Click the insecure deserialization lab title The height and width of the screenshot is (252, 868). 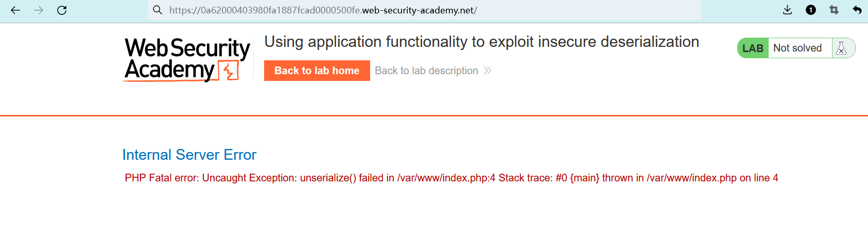(481, 42)
